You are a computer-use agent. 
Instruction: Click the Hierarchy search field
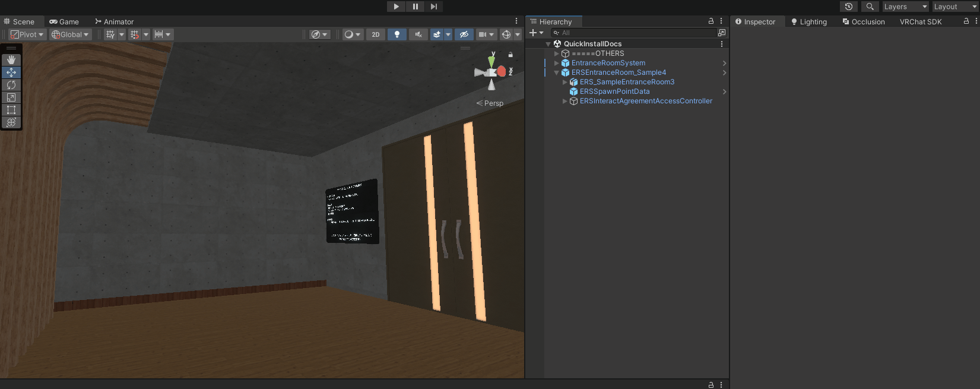pyautogui.click(x=635, y=33)
